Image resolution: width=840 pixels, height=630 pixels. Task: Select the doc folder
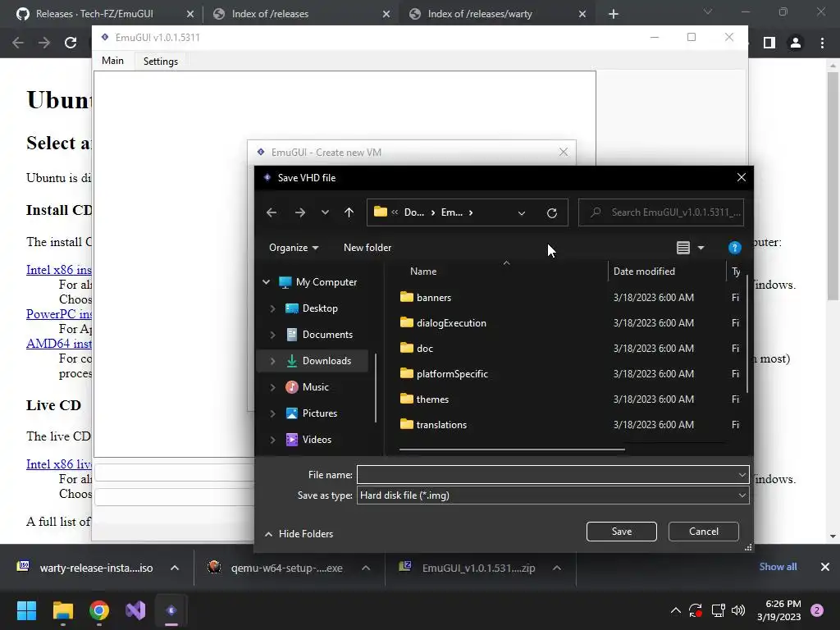coord(424,348)
